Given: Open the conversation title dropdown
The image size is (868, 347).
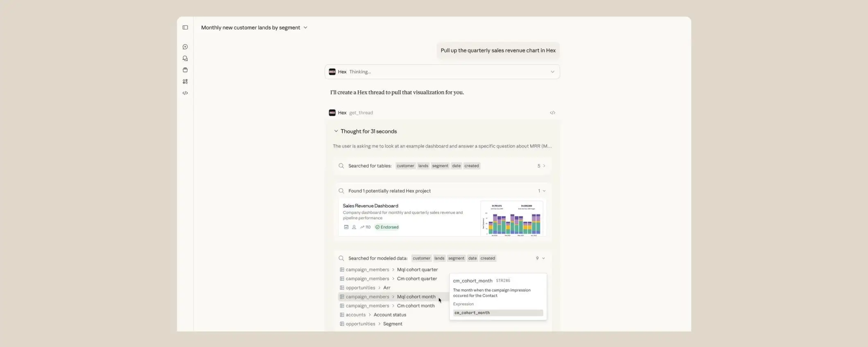Looking at the screenshot, I should [x=305, y=28].
